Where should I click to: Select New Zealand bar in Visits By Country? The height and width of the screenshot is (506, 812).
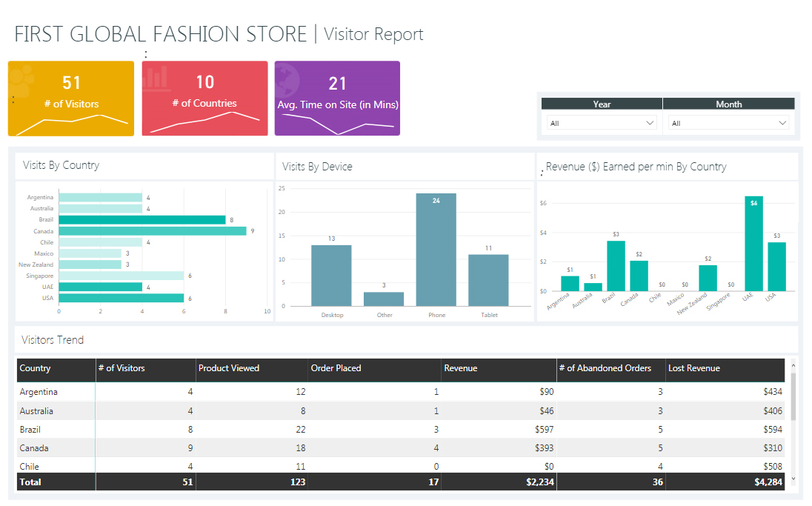pyautogui.click(x=90, y=264)
